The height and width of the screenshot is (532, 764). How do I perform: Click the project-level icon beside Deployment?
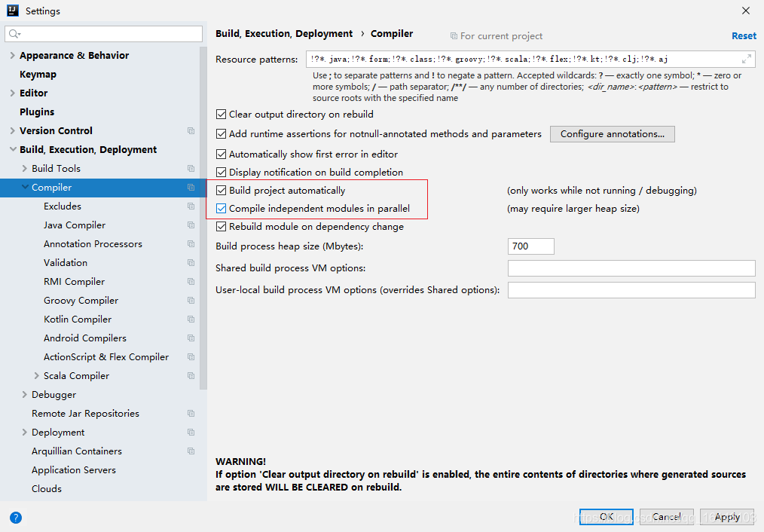(x=191, y=432)
